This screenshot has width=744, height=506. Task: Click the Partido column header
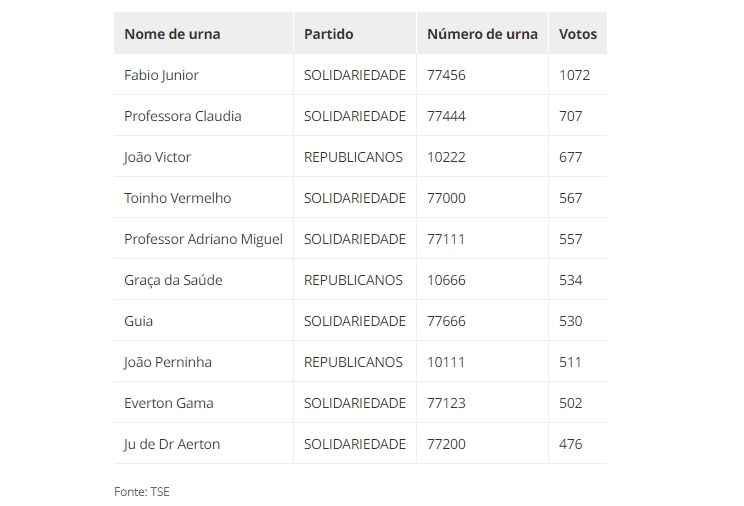(x=328, y=34)
